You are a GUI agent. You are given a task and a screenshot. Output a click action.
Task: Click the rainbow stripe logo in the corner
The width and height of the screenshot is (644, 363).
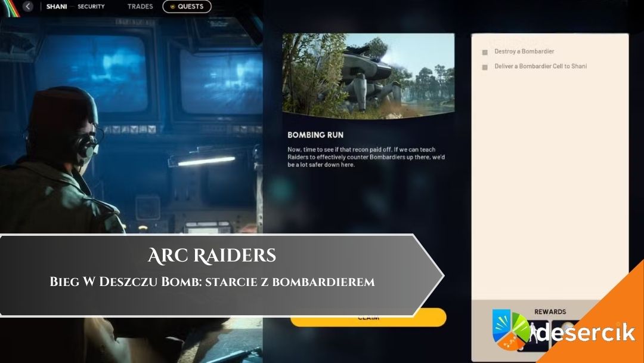pyautogui.click(x=7, y=6)
